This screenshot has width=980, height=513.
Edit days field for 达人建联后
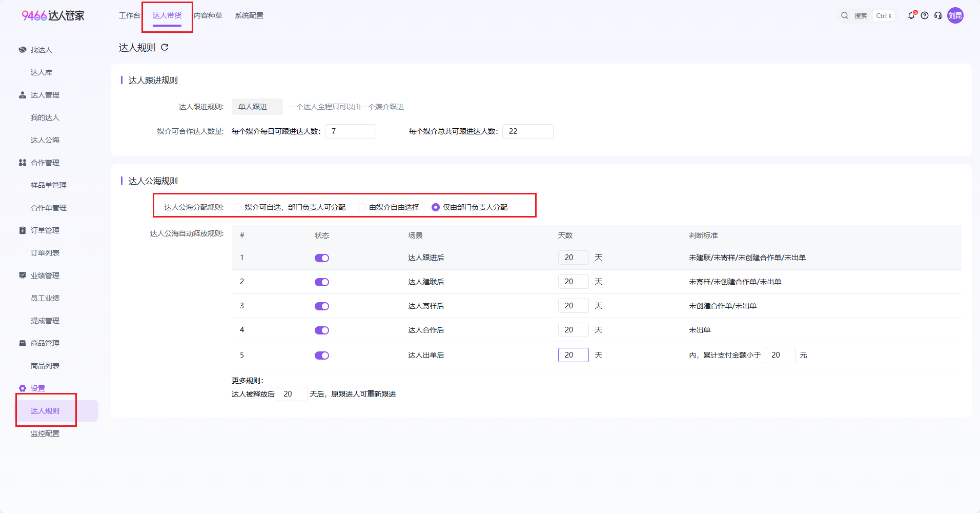tap(574, 282)
